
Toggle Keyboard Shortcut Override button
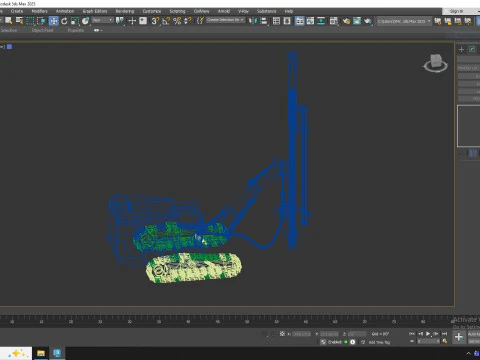(143, 21)
